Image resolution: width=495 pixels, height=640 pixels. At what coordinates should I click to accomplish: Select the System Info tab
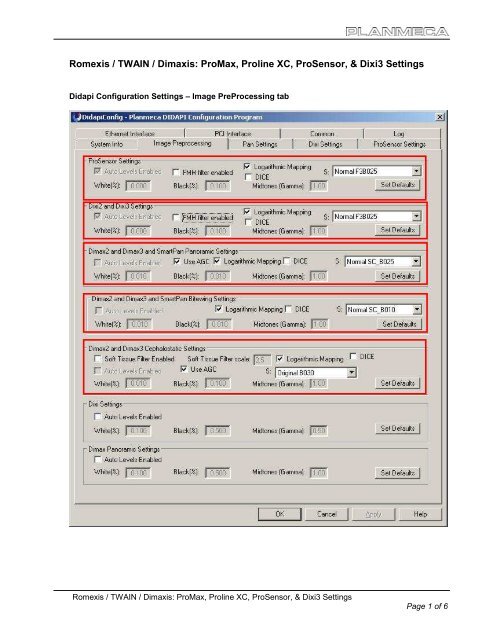point(107,144)
